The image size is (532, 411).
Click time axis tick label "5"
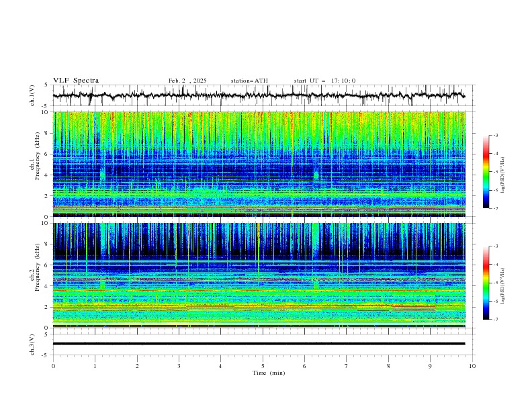pos(263,366)
